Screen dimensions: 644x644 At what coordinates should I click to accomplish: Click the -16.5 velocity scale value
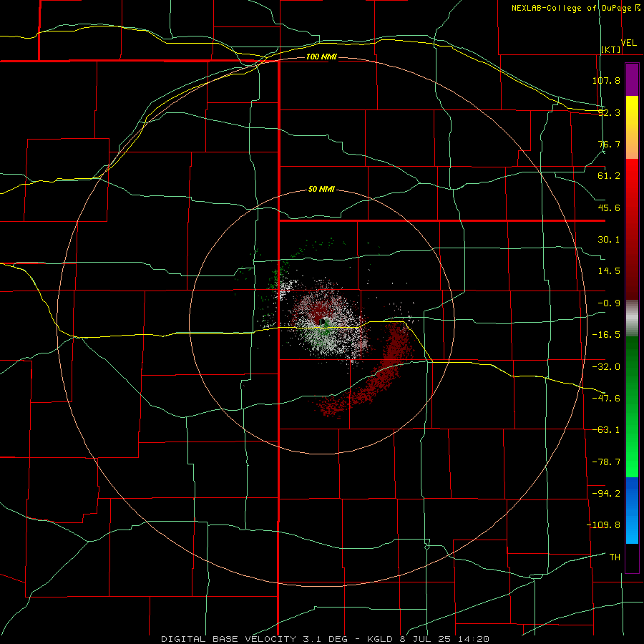[606, 335]
